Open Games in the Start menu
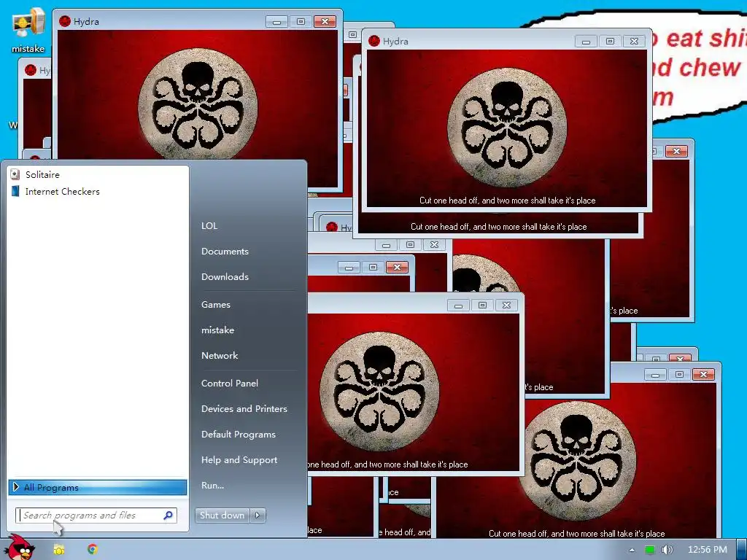 click(x=216, y=304)
